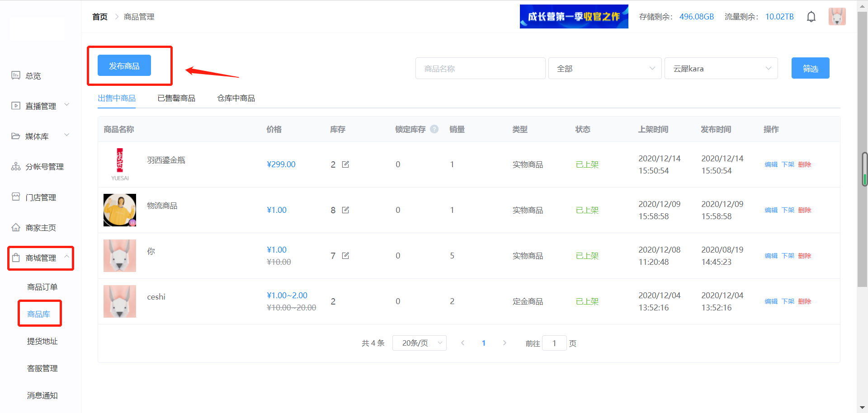Open the 20条/页 page size dropdown

[x=420, y=343]
